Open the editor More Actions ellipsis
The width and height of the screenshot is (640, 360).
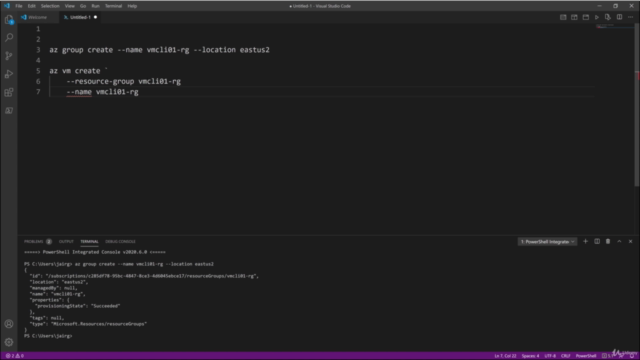(x=631, y=17)
